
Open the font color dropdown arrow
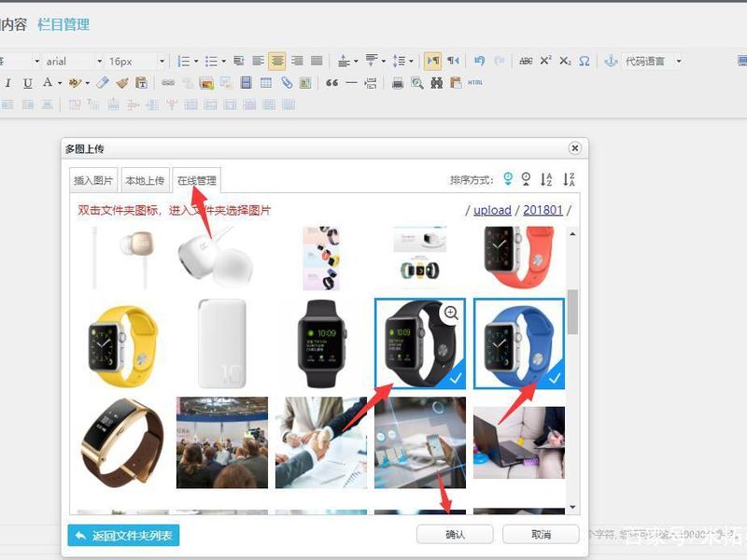pyautogui.click(x=60, y=83)
